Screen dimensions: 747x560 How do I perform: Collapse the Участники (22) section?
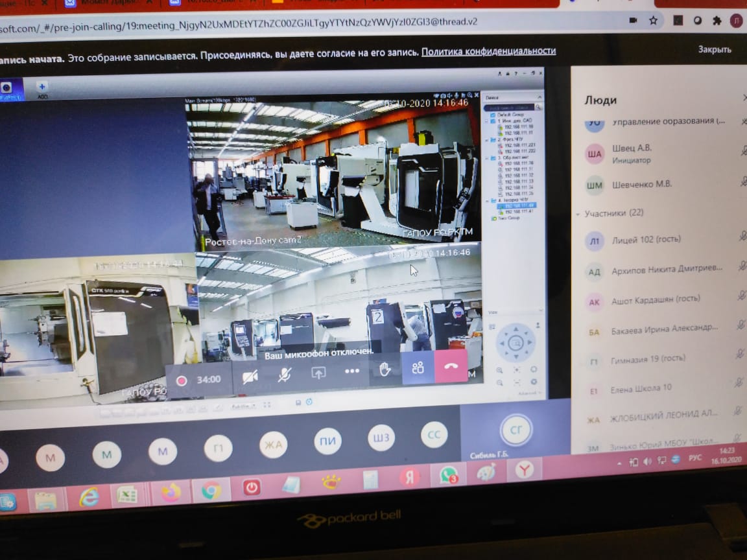[578, 215]
